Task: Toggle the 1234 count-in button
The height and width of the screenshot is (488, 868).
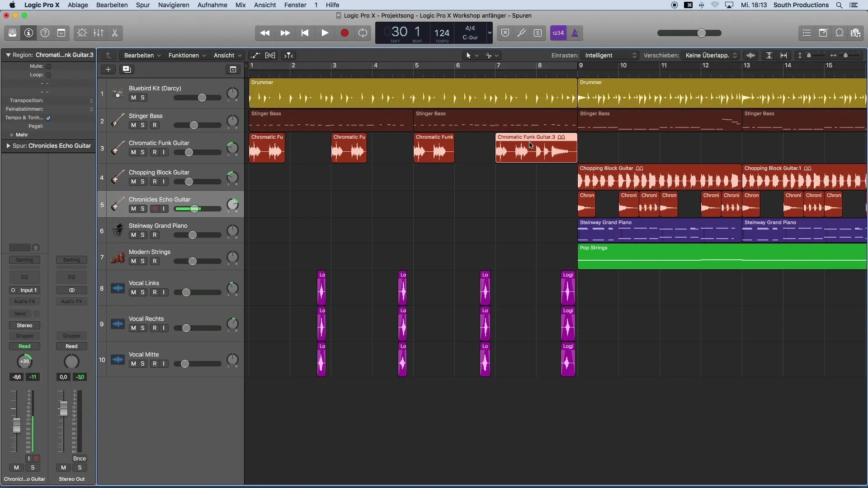Action: (x=558, y=33)
